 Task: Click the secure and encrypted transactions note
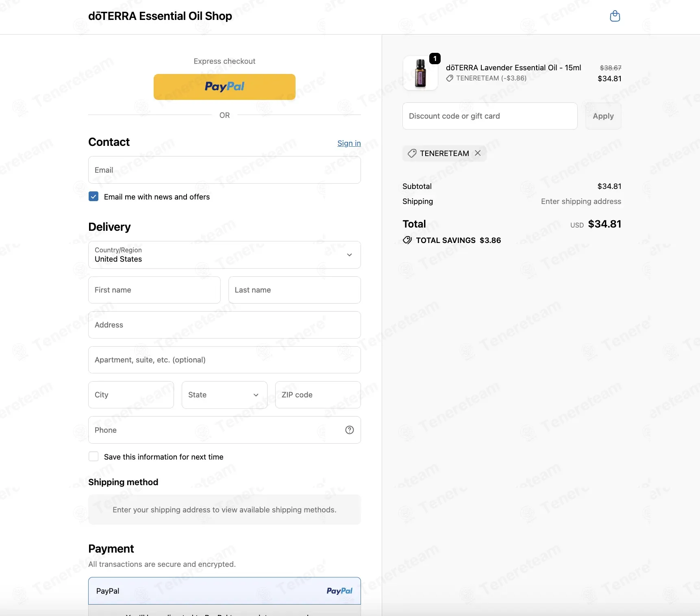(162, 564)
